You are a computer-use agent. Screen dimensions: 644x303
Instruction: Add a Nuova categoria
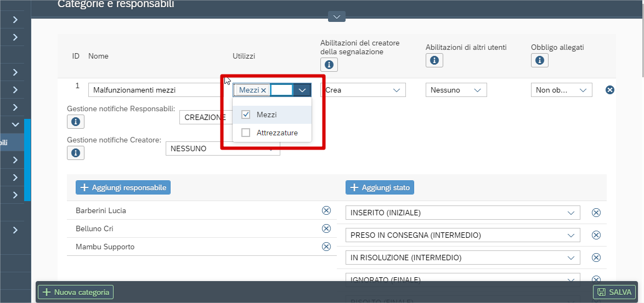[x=76, y=292]
